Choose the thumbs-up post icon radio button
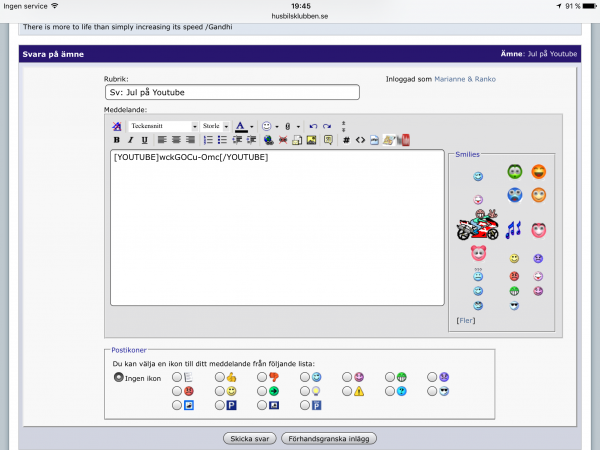This screenshot has height=450, width=600. 220,377
